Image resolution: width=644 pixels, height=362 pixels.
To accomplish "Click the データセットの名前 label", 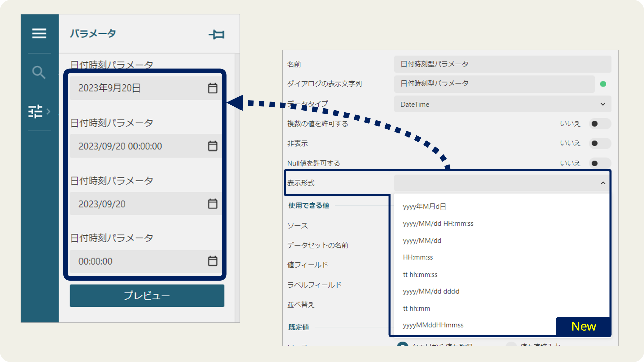I will click(318, 245).
